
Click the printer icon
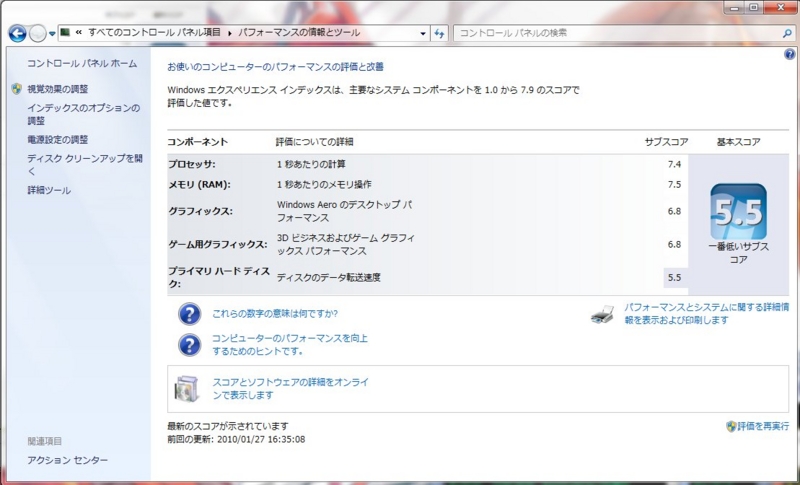(x=603, y=315)
